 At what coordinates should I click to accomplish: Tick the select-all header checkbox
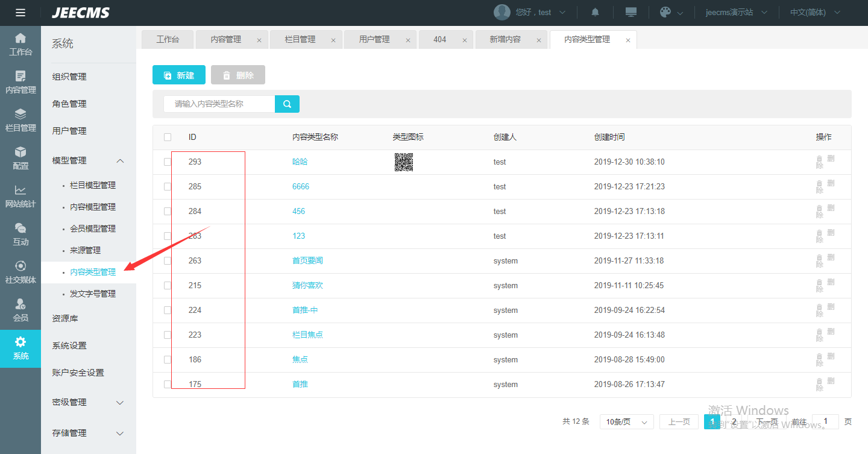(168, 137)
